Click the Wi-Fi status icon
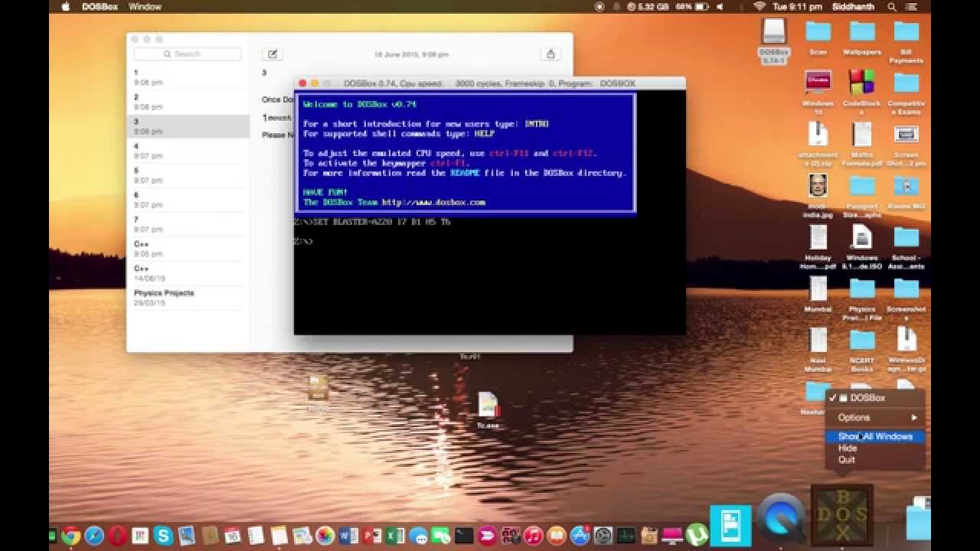 (x=759, y=6)
